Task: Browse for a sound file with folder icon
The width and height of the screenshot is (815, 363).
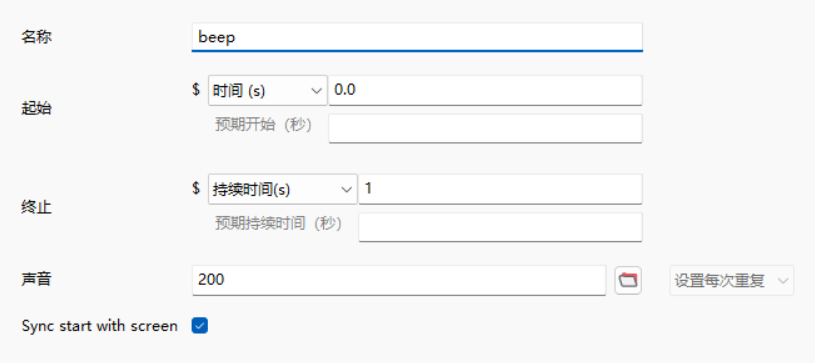Action: 628,281
